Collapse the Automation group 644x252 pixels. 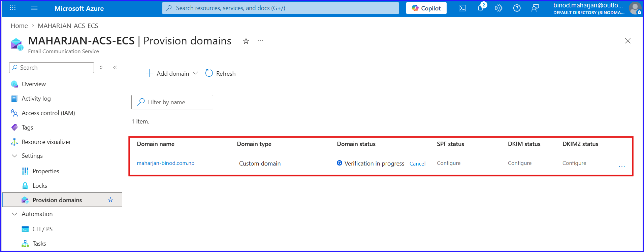14,214
